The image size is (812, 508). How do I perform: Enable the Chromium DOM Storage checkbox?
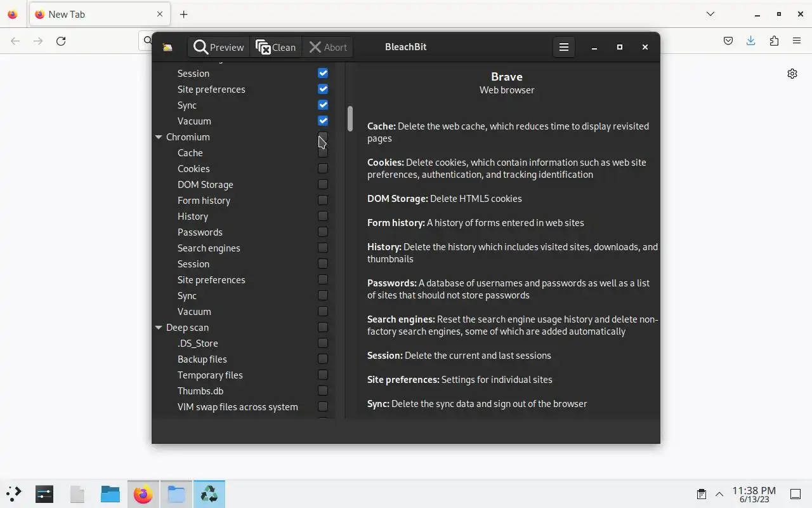323,184
